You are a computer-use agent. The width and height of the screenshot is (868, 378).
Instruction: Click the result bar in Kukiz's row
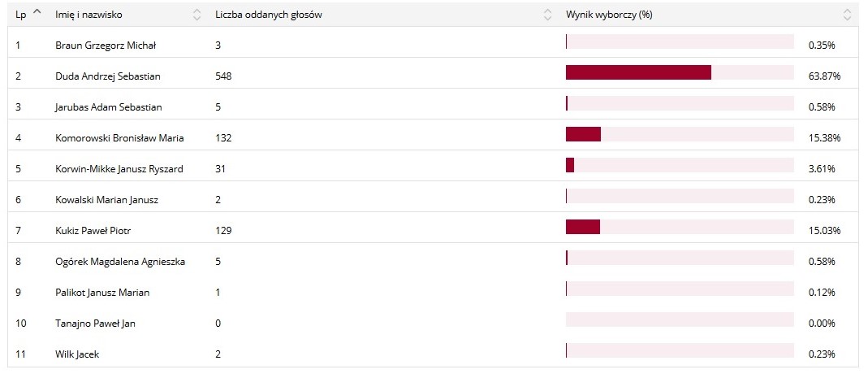tap(583, 227)
